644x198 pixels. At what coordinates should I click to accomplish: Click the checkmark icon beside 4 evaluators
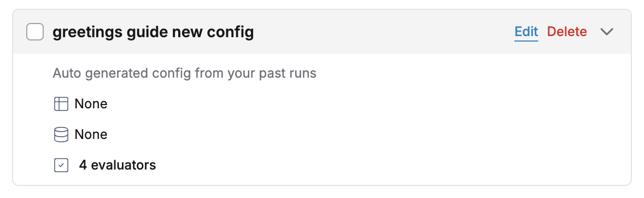(x=61, y=165)
